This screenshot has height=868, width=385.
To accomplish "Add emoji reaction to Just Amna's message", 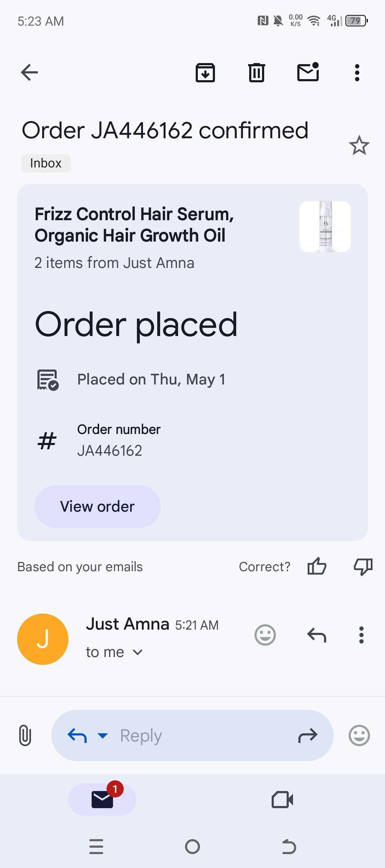I will [x=265, y=635].
